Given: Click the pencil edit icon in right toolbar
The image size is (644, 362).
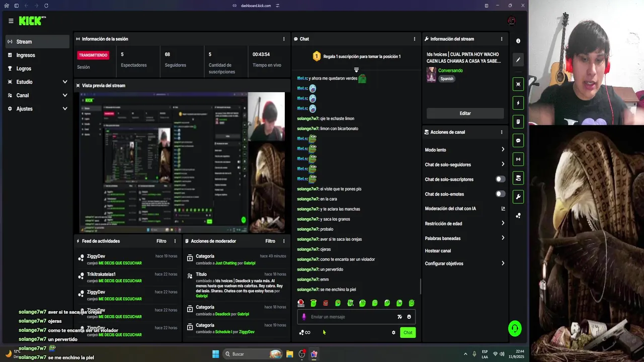Looking at the screenshot, I should click(x=518, y=60).
